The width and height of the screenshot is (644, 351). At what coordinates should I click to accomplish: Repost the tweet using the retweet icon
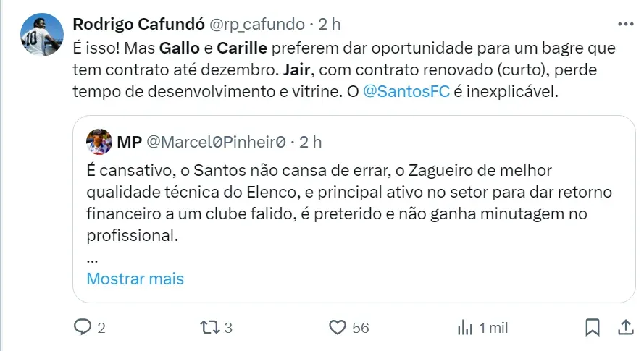click(x=209, y=328)
